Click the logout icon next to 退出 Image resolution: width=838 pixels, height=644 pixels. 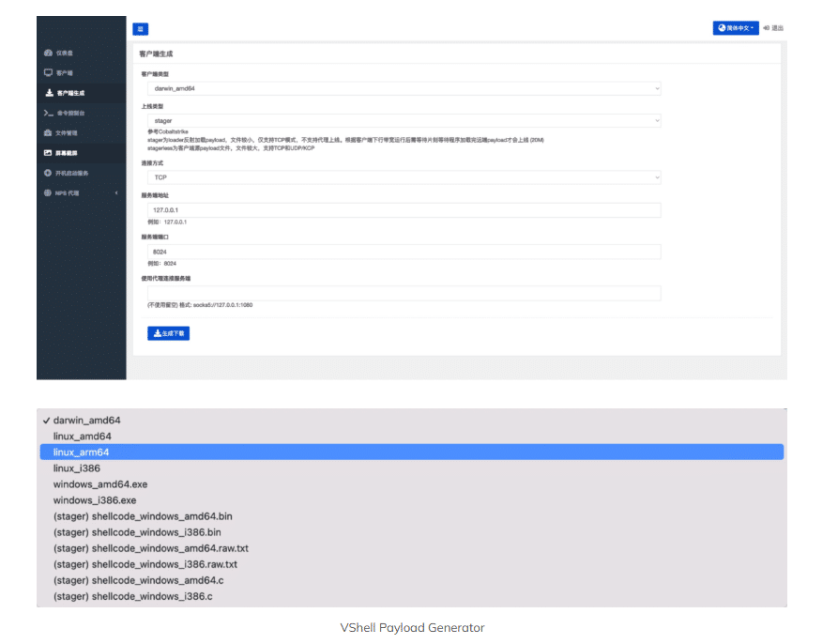(767, 28)
